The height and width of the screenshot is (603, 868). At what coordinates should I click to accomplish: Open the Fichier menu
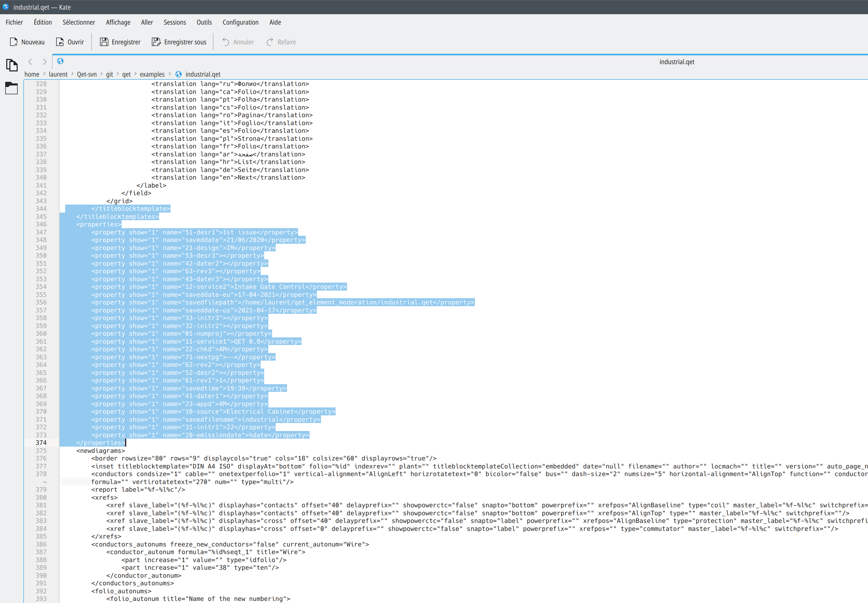click(x=14, y=22)
